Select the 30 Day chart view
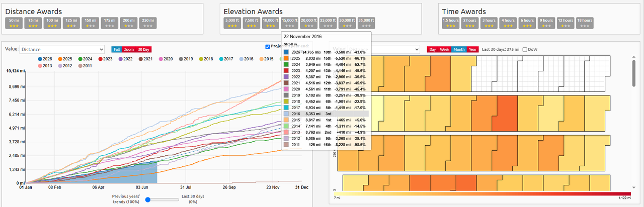The width and height of the screenshot is (644, 207). (x=144, y=49)
